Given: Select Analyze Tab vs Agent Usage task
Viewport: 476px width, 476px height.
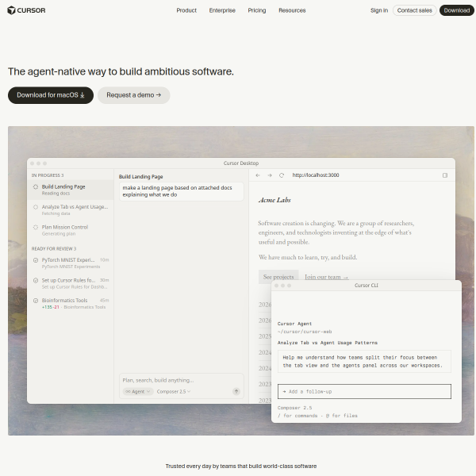Looking at the screenshot, I should (x=71, y=209).
